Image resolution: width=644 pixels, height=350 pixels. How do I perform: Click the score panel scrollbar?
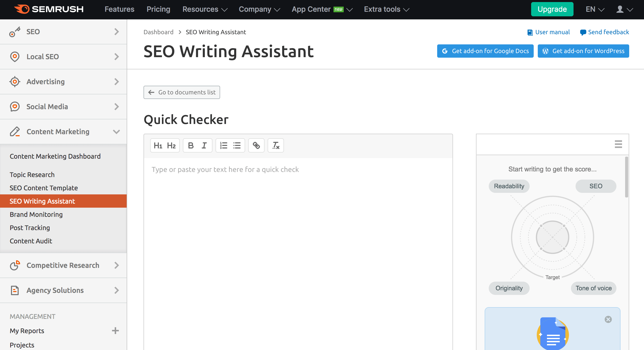(626, 177)
